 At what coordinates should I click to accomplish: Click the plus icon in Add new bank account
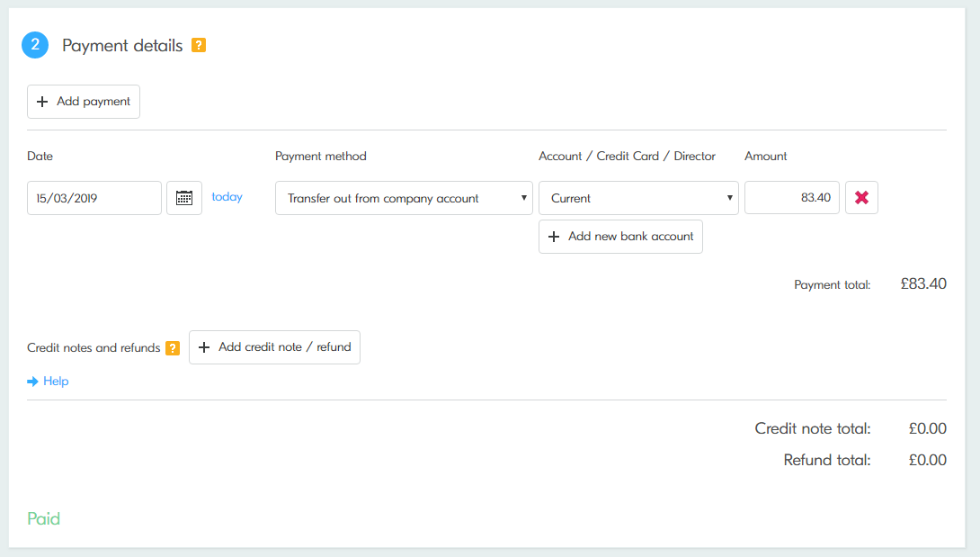point(554,237)
